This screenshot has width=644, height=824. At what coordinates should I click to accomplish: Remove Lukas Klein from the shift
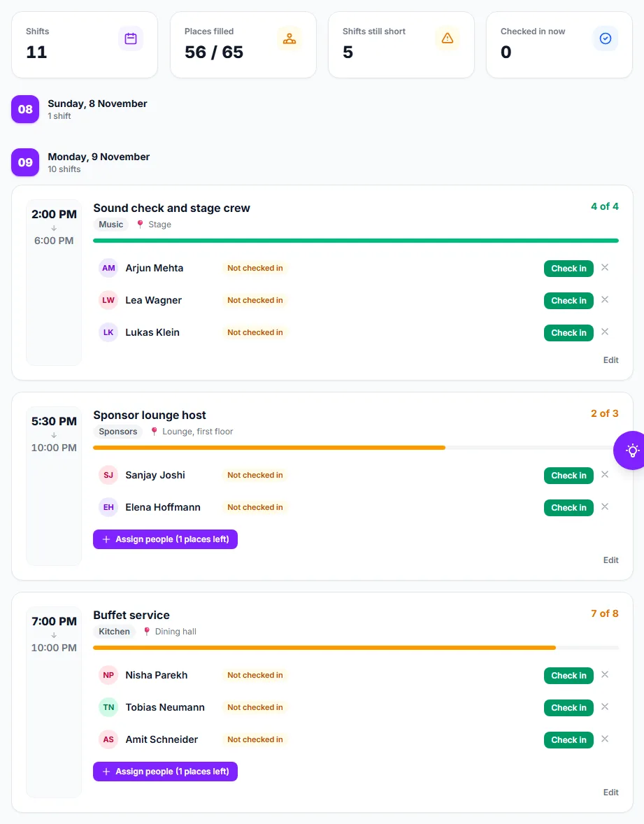(x=605, y=332)
